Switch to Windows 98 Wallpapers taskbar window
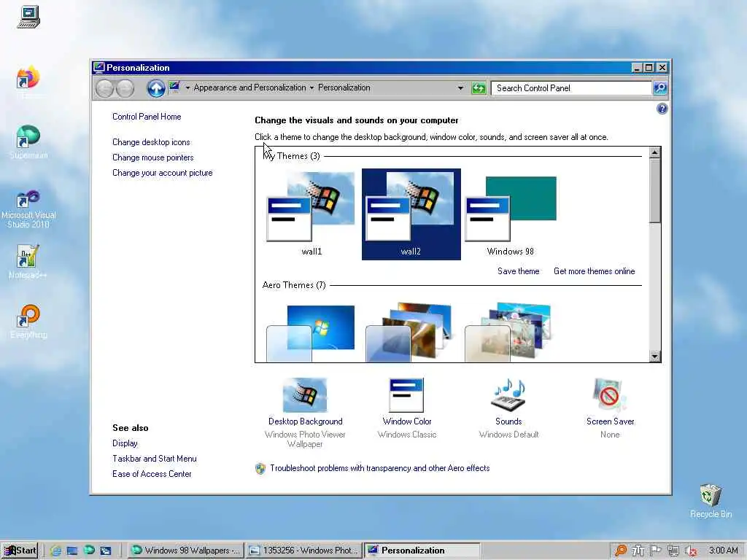 click(x=186, y=551)
